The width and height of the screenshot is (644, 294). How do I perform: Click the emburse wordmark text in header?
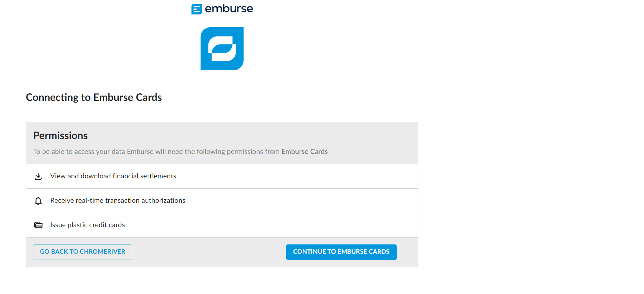[x=229, y=9]
